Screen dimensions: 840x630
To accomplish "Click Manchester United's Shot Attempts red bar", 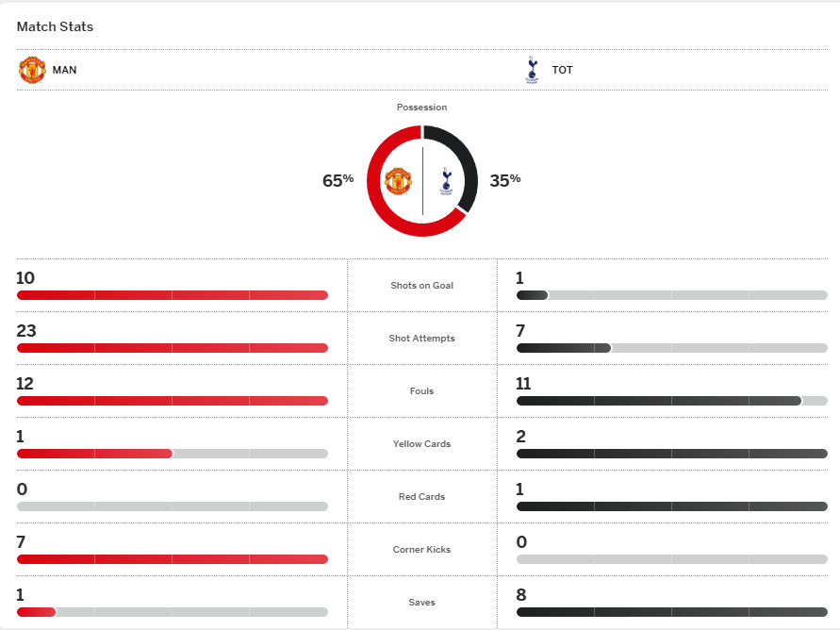I will [172, 348].
